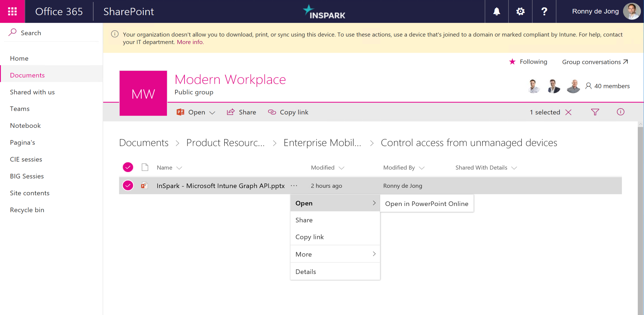
Task: Open the settings gear icon
Action: point(520,11)
